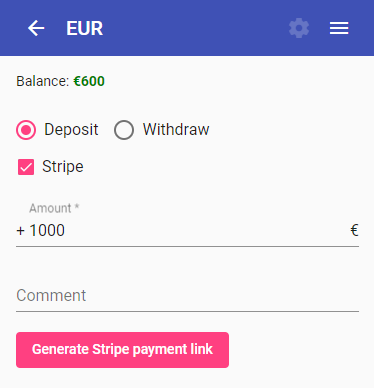Viewport: 374px width, 388px height.
Task: Click the Withdraw label text
Action: [x=176, y=129]
